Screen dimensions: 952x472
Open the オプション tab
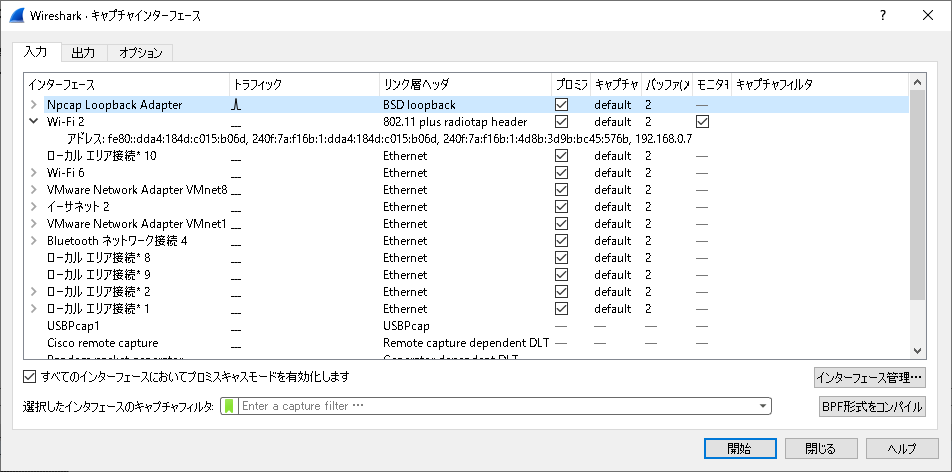(x=140, y=53)
